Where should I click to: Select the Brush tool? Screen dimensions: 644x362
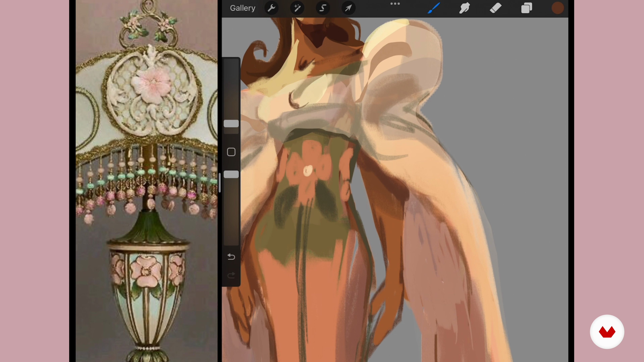[x=434, y=8]
